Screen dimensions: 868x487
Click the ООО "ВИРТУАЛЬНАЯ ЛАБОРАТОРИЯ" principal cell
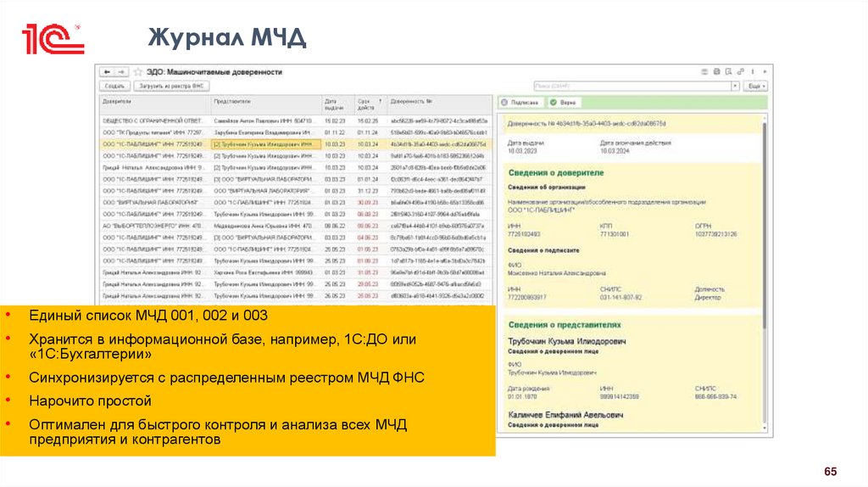point(155,203)
